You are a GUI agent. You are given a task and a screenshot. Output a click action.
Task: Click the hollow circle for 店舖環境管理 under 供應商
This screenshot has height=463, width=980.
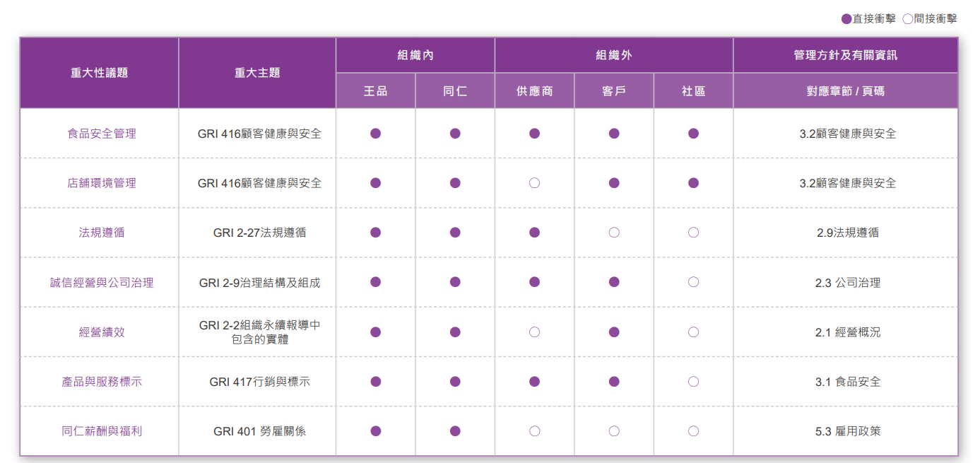click(534, 183)
